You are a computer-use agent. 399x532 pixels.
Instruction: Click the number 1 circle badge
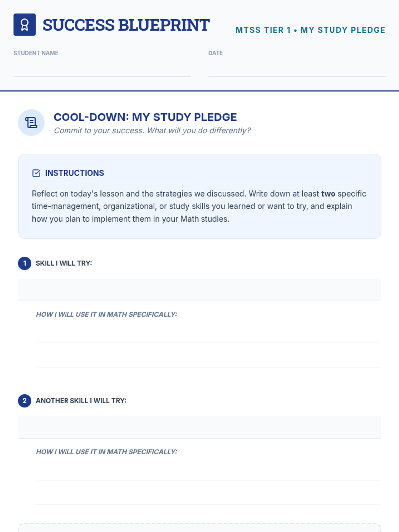click(24, 263)
